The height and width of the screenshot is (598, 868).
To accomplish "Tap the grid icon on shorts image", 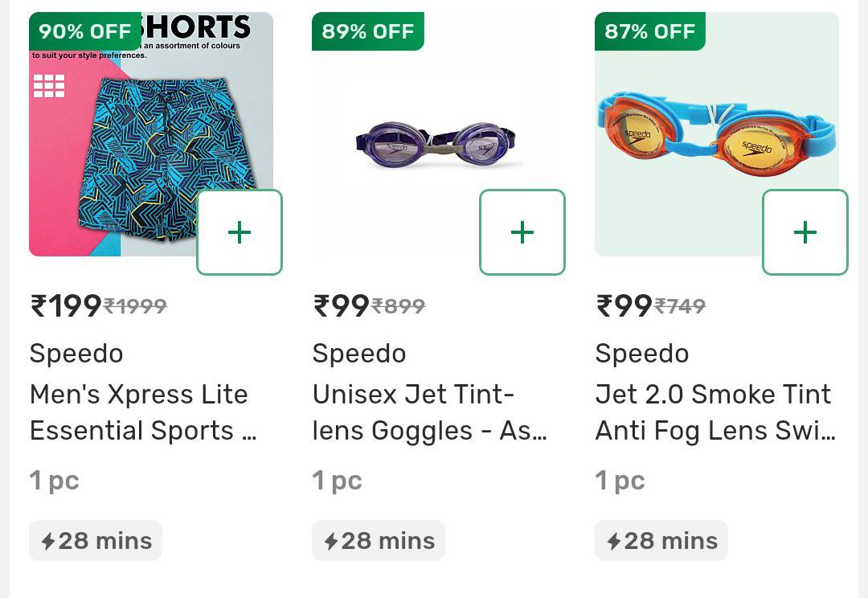I will tap(49, 85).
